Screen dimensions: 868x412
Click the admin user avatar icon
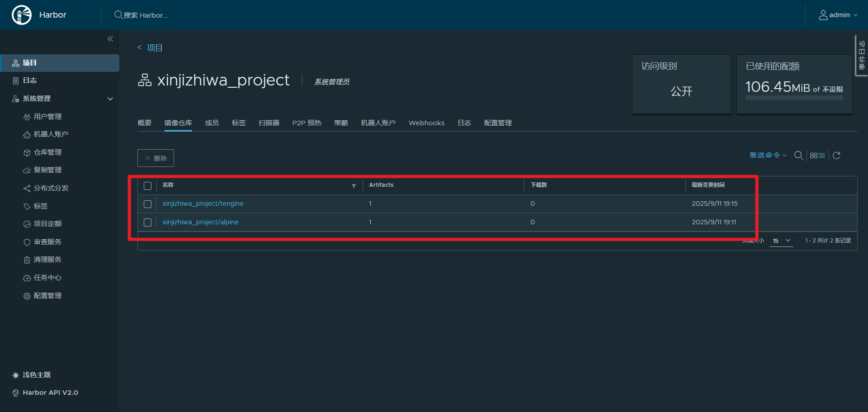pos(823,15)
